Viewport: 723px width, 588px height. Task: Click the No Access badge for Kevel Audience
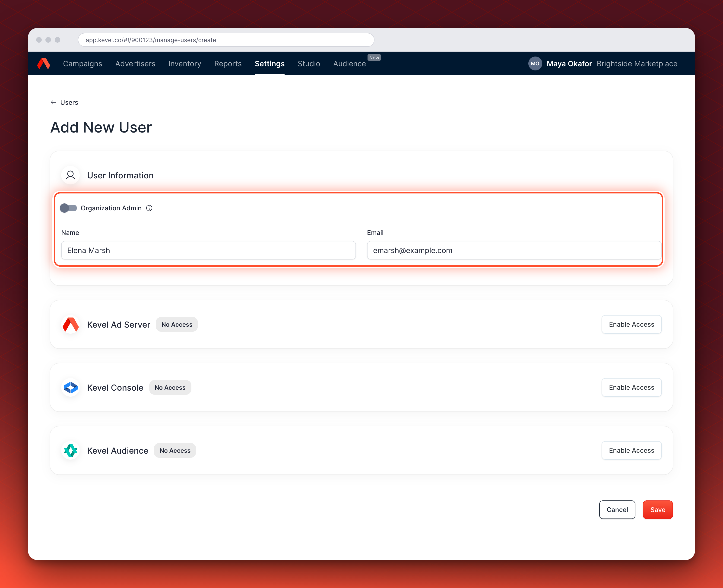[x=175, y=450]
